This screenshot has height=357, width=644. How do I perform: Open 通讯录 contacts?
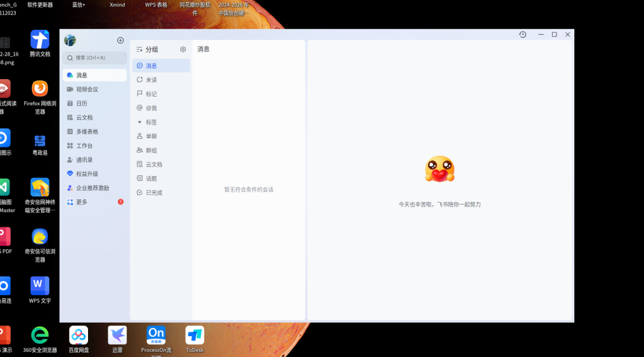[x=84, y=160]
